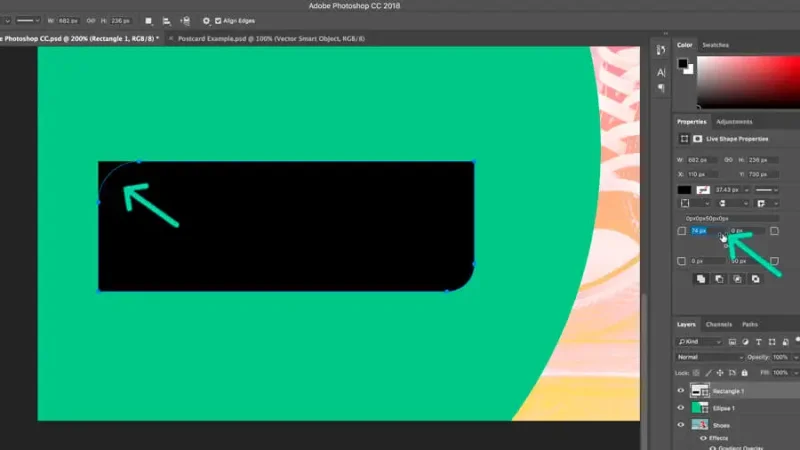The width and height of the screenshot is (800, 450).
Task: Open the Paragraph panel icon in dock
Action: (661, 88)
